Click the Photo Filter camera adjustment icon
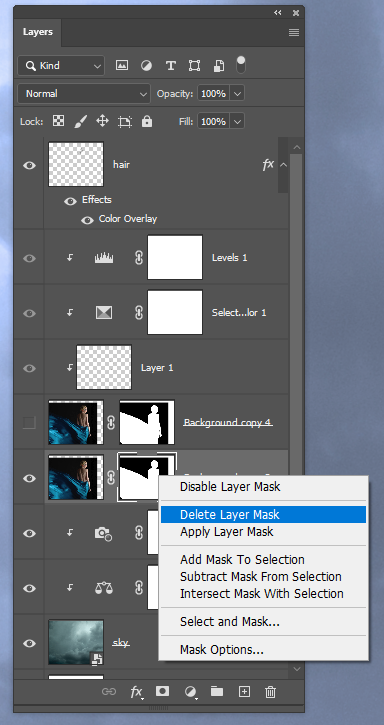This screenshot has width=384, height=725. [104, 533]
